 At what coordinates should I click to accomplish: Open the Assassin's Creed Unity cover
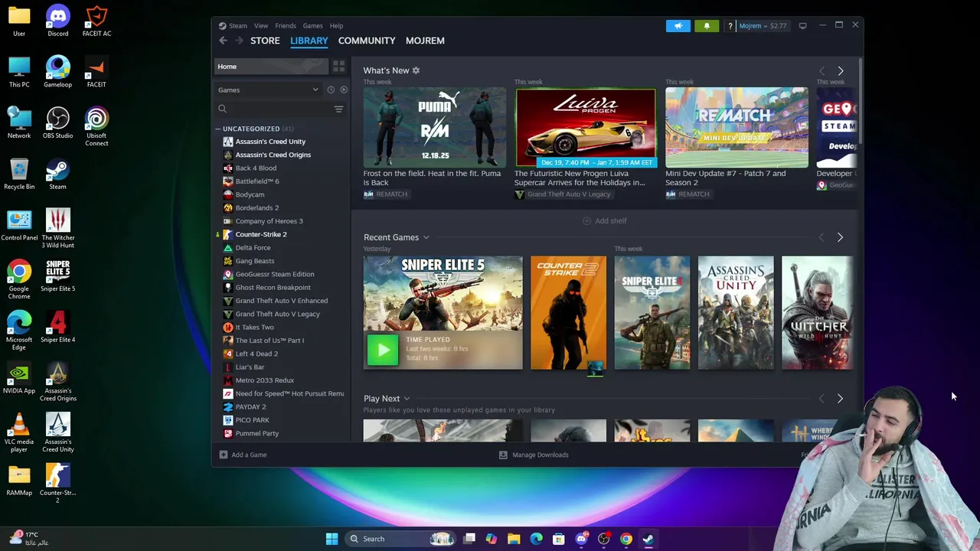[x=736, y=313]
